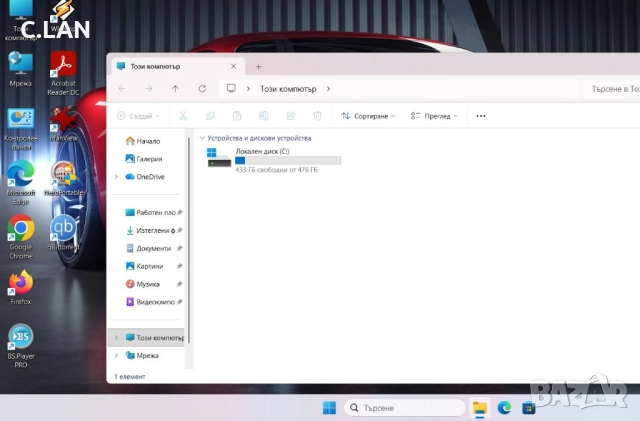Open Google Chrome desktop shortcut

click(21, 230)
